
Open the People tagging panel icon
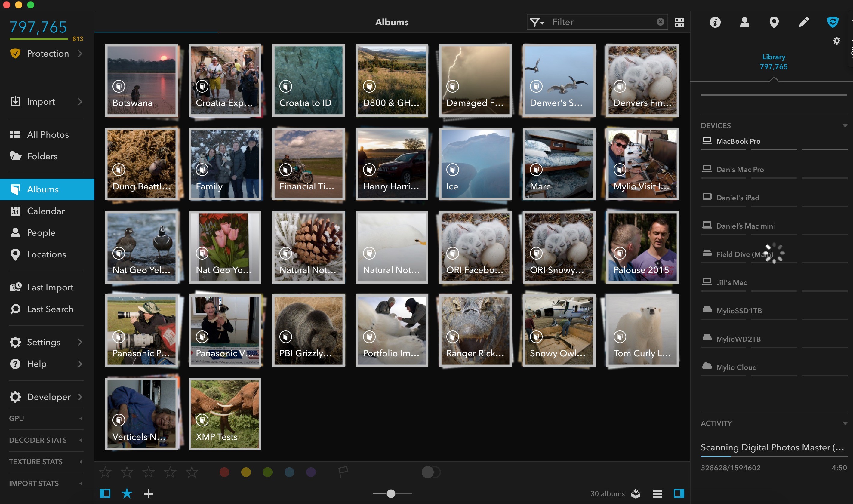tap(744, 23)
